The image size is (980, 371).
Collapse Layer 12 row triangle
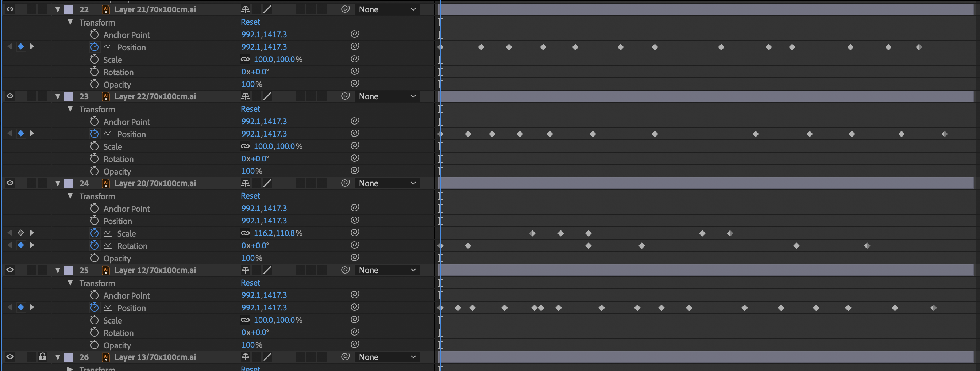[x=58, y=270]
